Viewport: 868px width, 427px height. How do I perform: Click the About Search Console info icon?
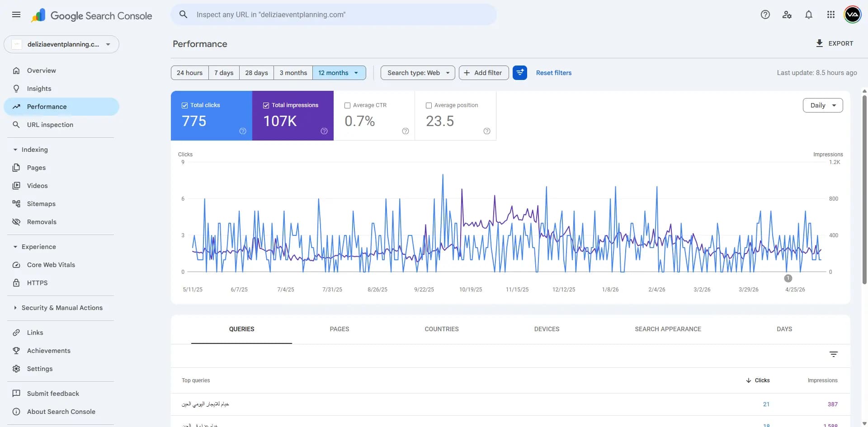16,412
